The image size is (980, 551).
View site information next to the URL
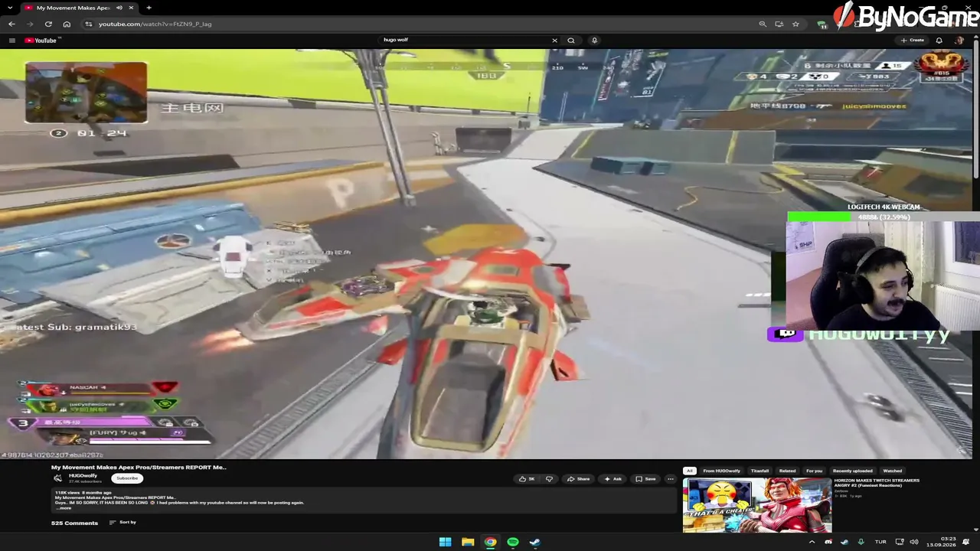89,24
